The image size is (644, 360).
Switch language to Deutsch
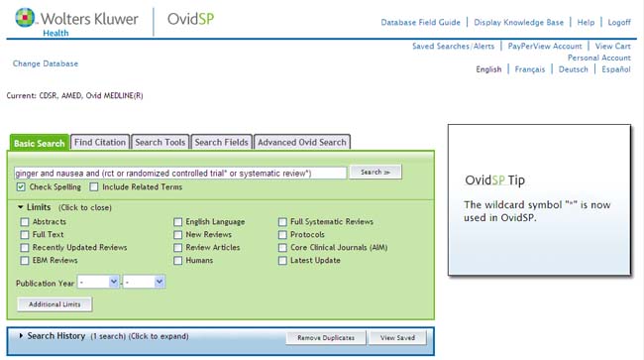[x=574, y=69]
